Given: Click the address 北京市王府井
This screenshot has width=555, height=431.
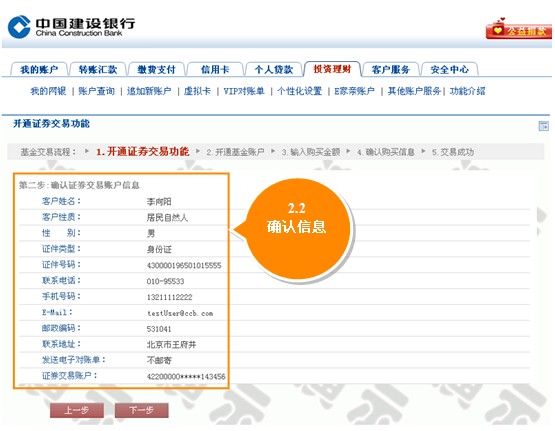Looking at the screenshot, I should (x=171, y=345).
